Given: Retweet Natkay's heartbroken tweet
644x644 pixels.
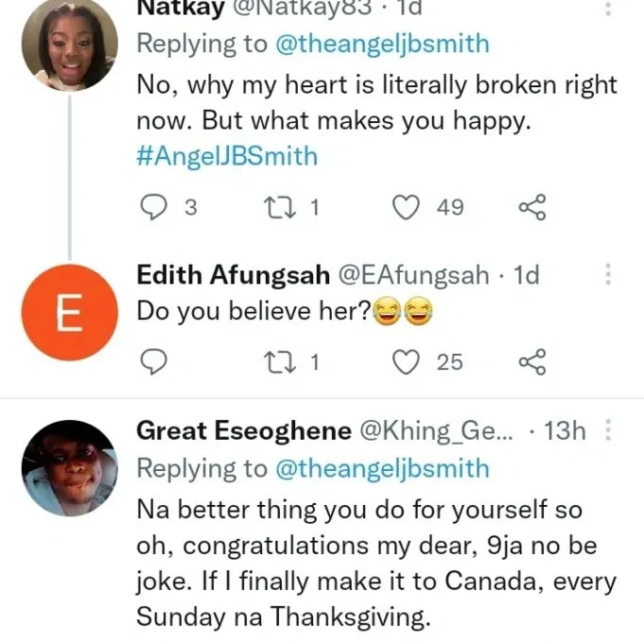Looking at the screenshot, I should point(284,207).
